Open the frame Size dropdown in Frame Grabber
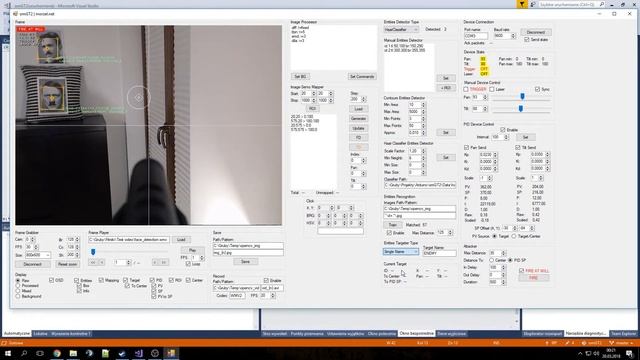Image resolution: width=640 pixels, height=360 pixels. click(38, 255)
